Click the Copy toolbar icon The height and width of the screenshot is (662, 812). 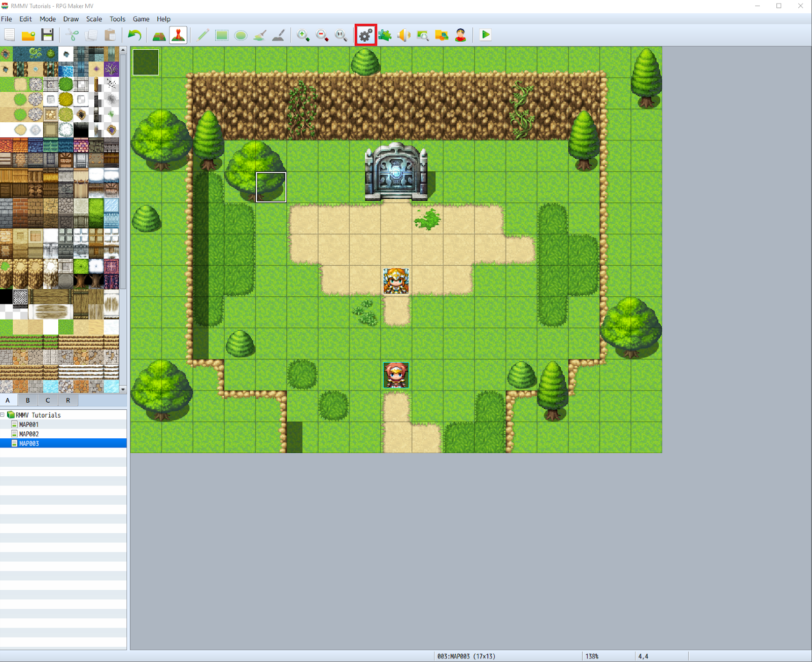tap(91, 35)
